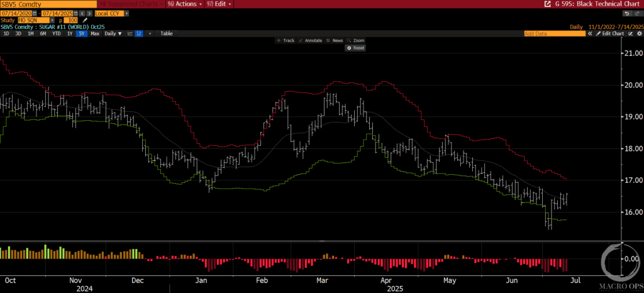The height and width of the screenshot is (293, 644).
Task: Expand the Daily periodicity dropdown
Action: (x=113, y=34)
